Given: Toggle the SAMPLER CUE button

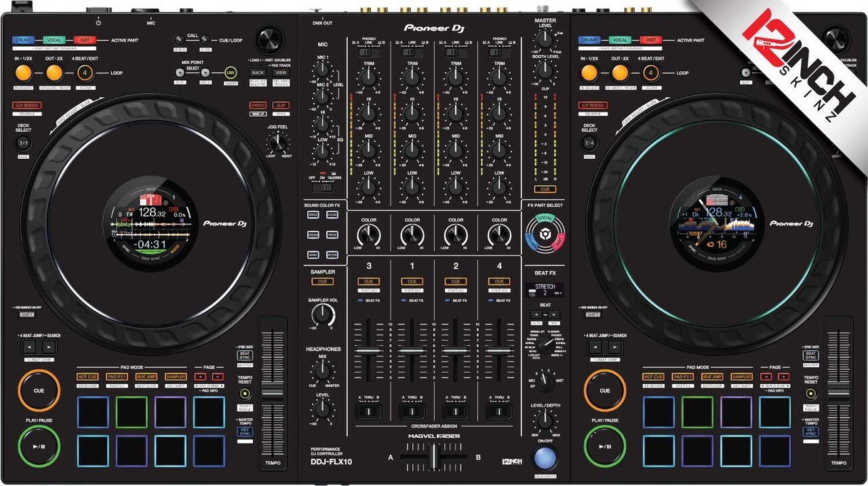Looking at the screenshot, I should [x=322, y=282].
